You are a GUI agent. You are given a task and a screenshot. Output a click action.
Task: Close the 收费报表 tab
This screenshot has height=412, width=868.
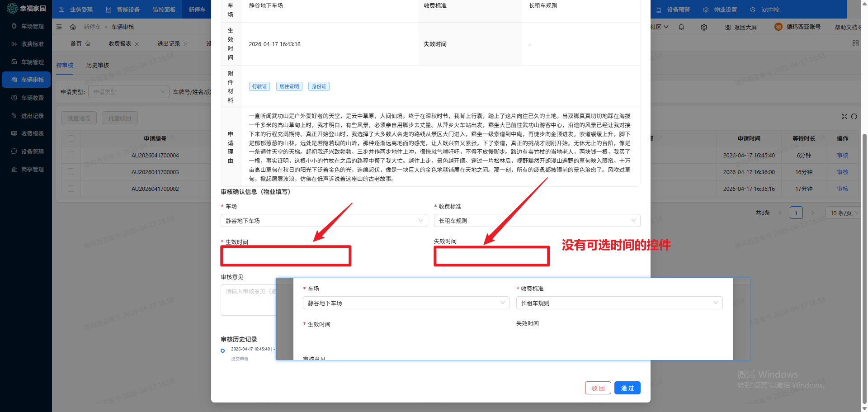coord(137,44)
